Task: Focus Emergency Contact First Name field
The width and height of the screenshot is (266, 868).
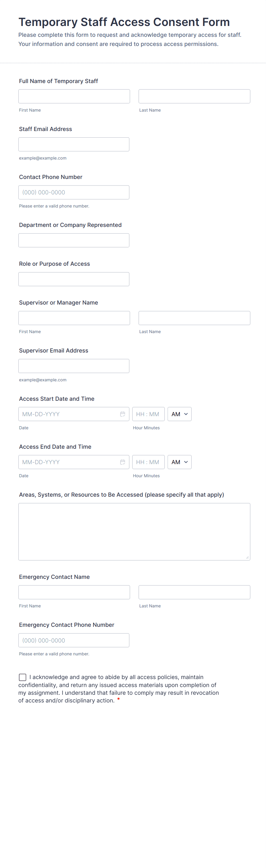Action: pyautogui.click(x=74, y=592)
